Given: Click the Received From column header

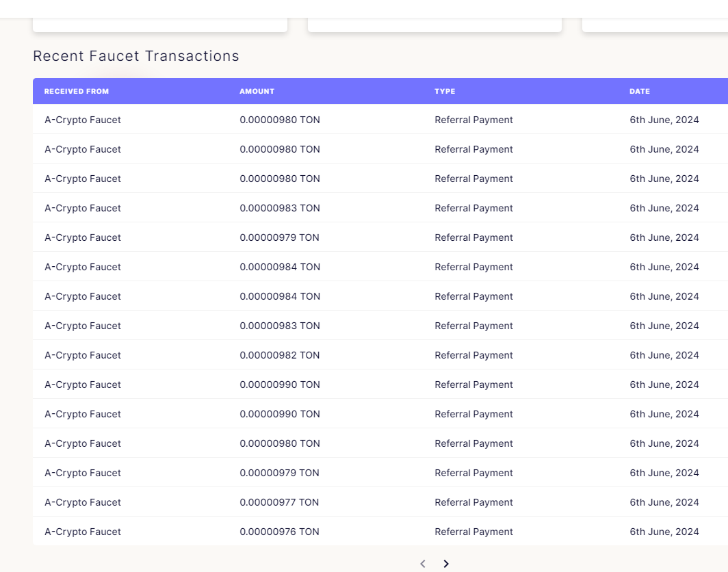Looking at the screenshot, I should pyautogui.click(x=77, y=91).
